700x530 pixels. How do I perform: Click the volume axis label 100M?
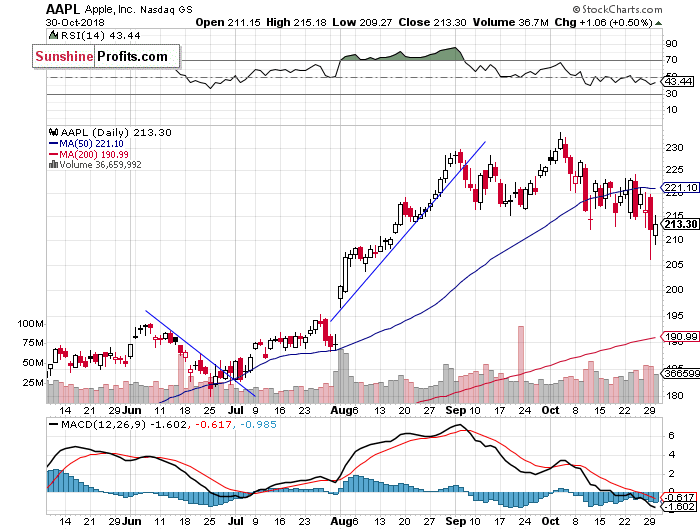tap(30, 324)
